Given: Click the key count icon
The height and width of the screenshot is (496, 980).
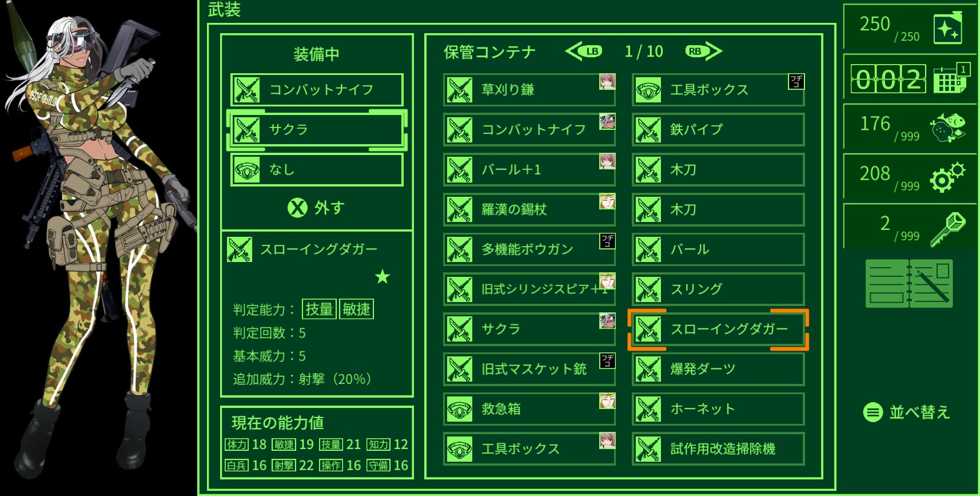Looking at the screenshot, I should [x=947, y=229].
